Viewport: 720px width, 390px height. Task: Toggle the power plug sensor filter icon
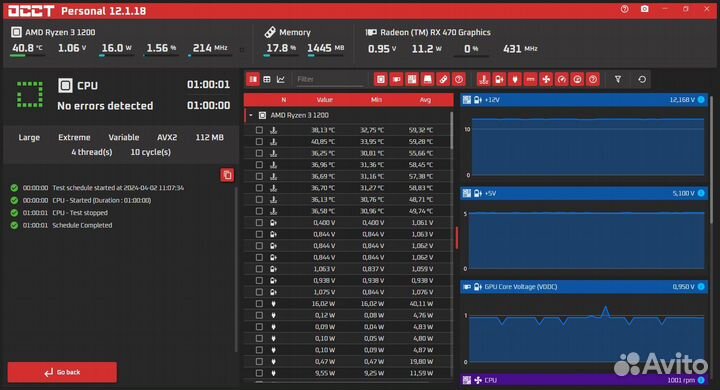point(515,79)
